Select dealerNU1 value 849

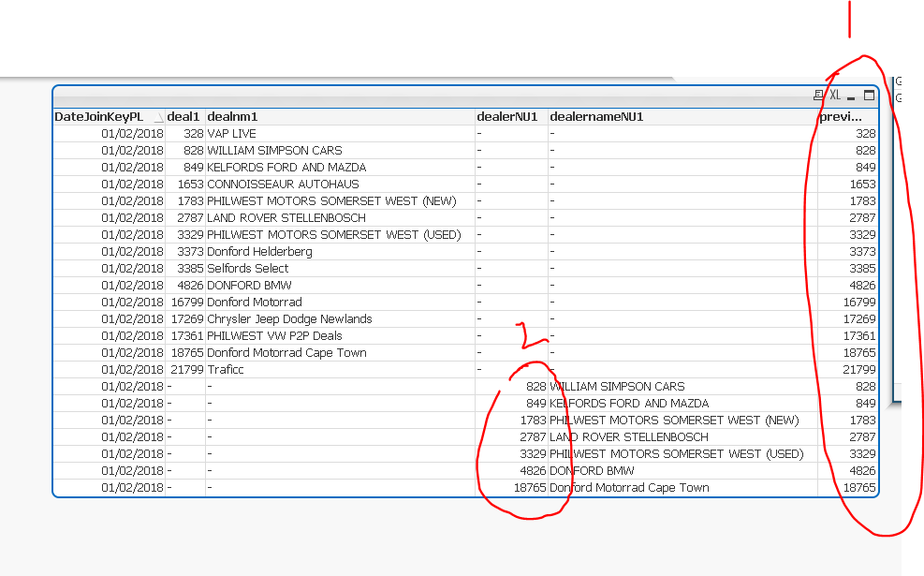coord(536,404)
